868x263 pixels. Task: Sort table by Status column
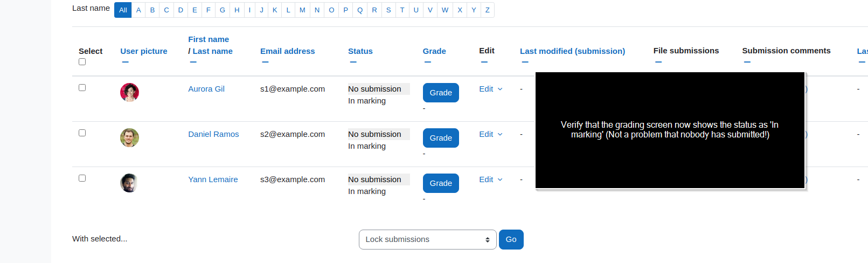point(360,51)
